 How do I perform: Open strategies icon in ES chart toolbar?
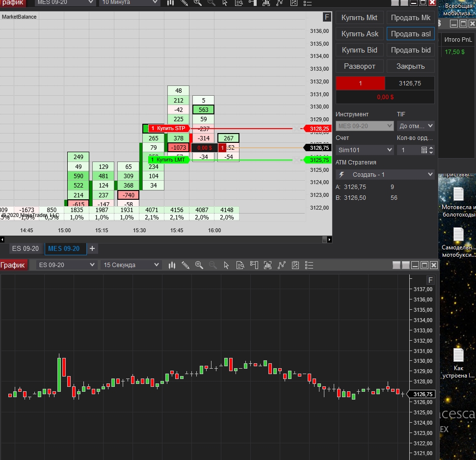pos(281,265)
